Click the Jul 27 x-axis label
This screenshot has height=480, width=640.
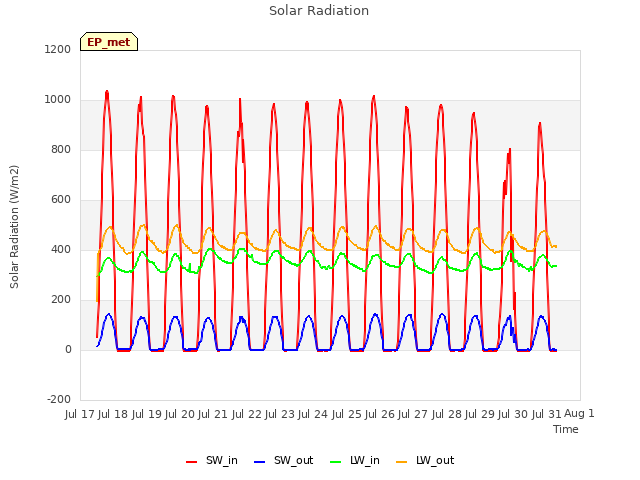pyautogui.click(x=413, y=414)
